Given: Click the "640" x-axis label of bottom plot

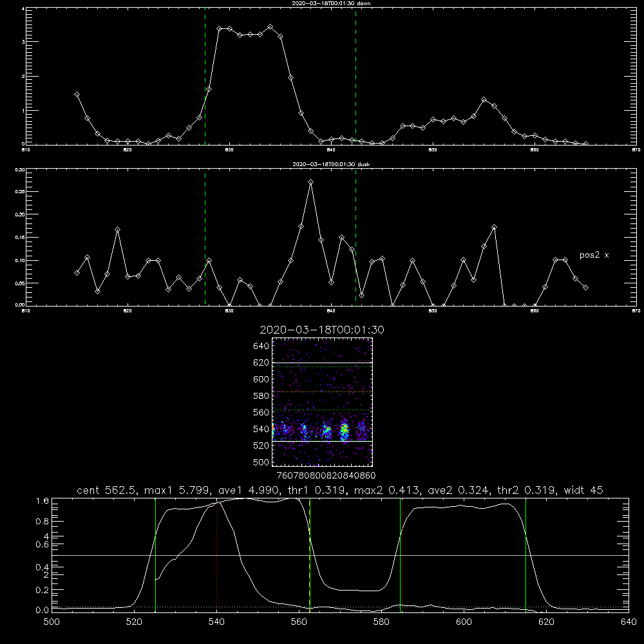Looking at the screenshot, I should [629, 622].
